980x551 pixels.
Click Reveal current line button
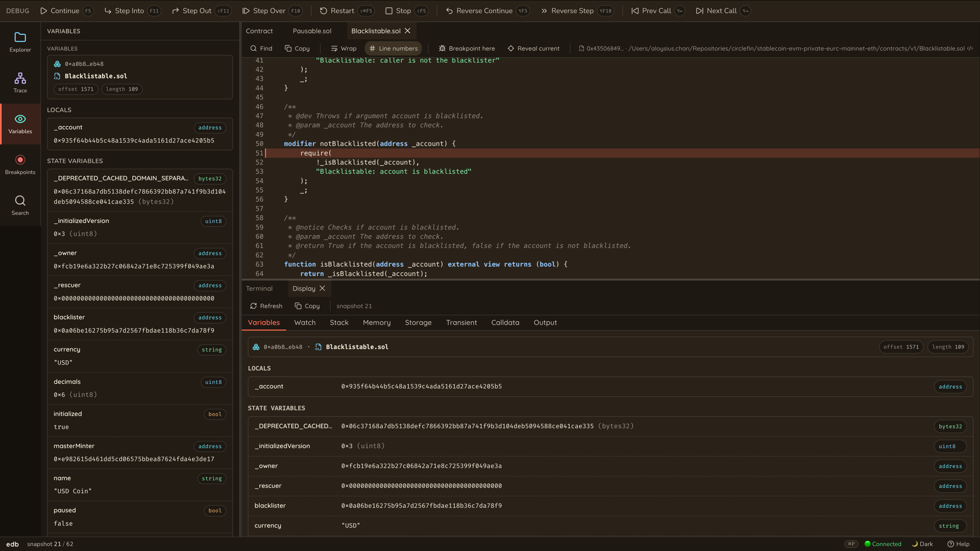(x=534, y=48)
